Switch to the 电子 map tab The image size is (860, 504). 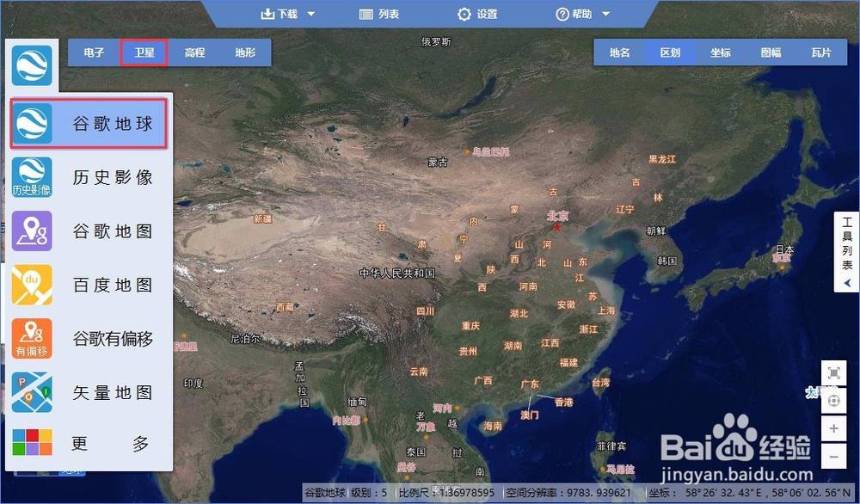click(x=92, y=52)
